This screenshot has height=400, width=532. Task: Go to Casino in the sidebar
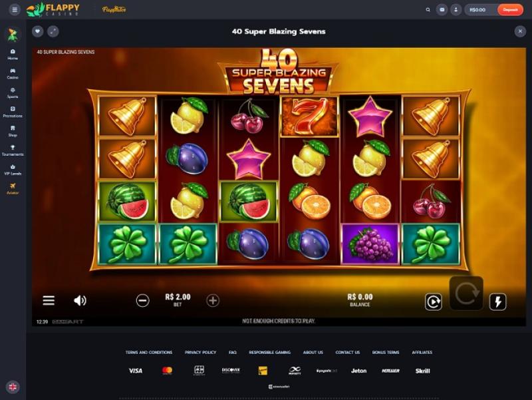point(13,74)
